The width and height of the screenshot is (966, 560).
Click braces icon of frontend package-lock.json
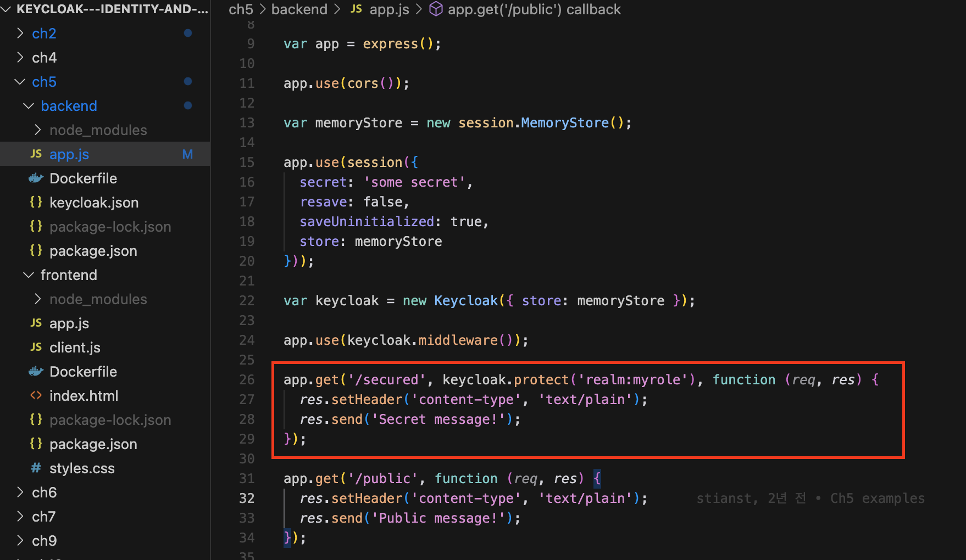36,420
